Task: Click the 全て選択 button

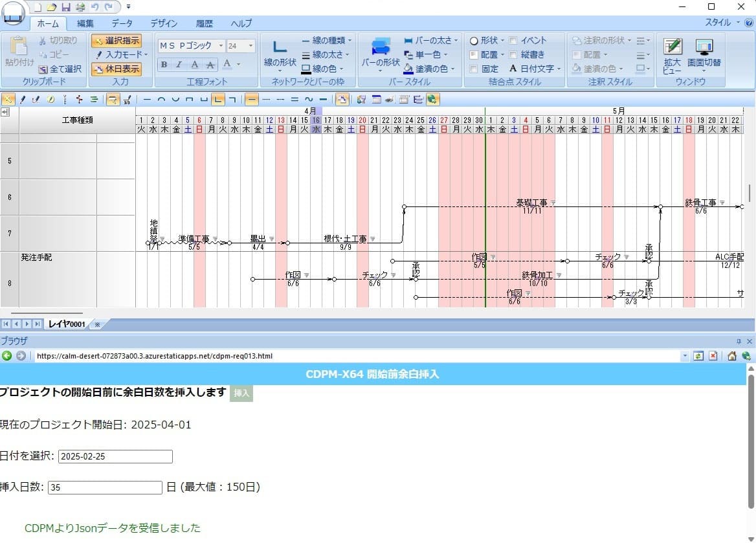Action: pyautogui.click(x=60, y=69)
